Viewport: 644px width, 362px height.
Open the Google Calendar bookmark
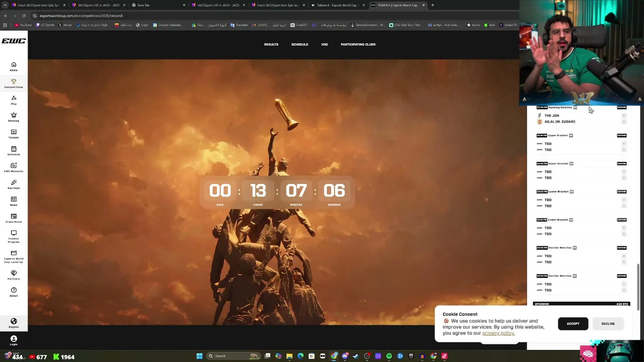coord(169,25)
